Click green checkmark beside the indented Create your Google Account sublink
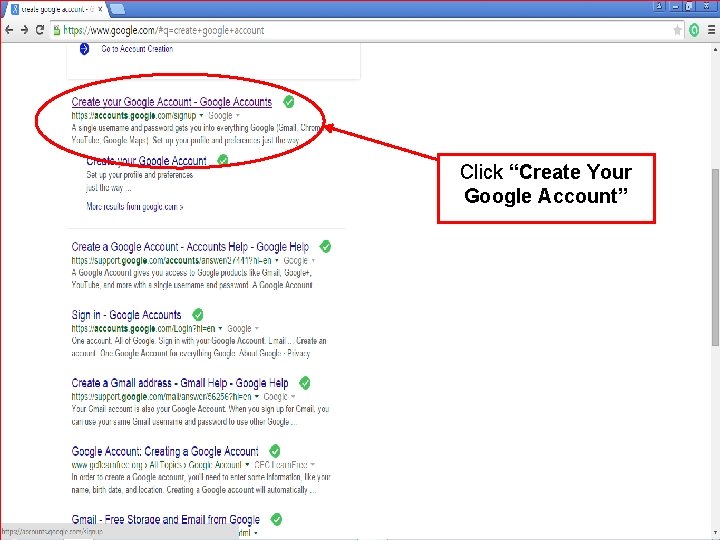The height and width of the screenshot is (540, 720). pyautogui.click(x=223, y=160)
